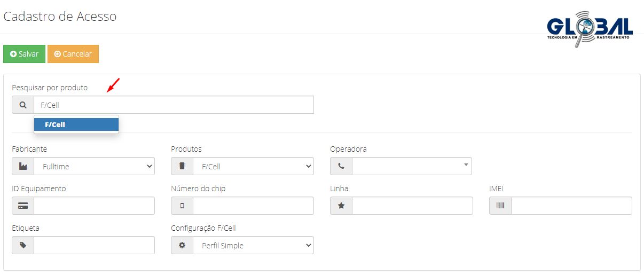Select the F/Cell autocomplete suggestion
Viewport: 644px width, 274px height.
pyautogui.click(x=76, y=124)
